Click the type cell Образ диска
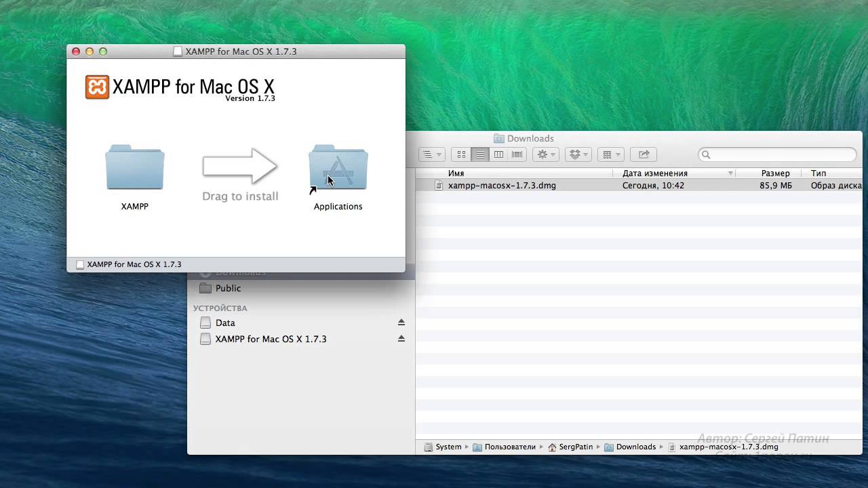The width and height of the screenshot is (868, 488). 836,185
